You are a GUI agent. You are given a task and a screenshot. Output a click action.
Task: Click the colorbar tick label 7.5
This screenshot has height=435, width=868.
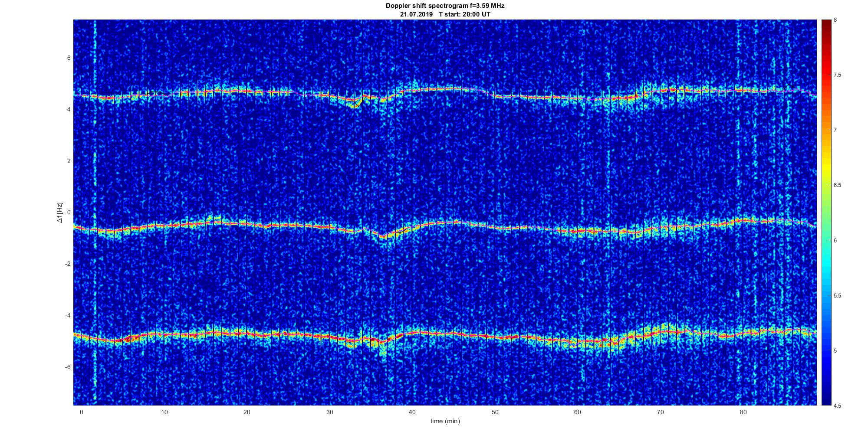(837, 75)
